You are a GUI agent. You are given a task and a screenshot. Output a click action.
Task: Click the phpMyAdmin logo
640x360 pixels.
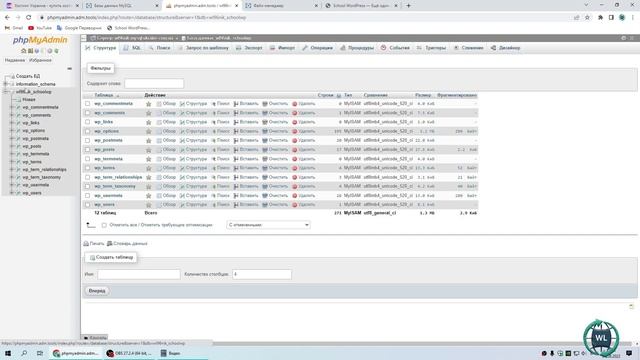(40, 40)
